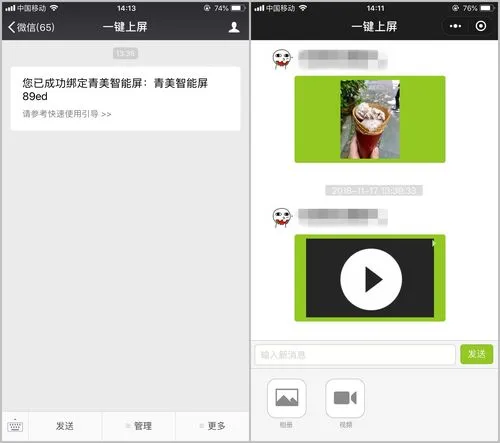Tap sender avatar above the photo message

tap(282, 59)
